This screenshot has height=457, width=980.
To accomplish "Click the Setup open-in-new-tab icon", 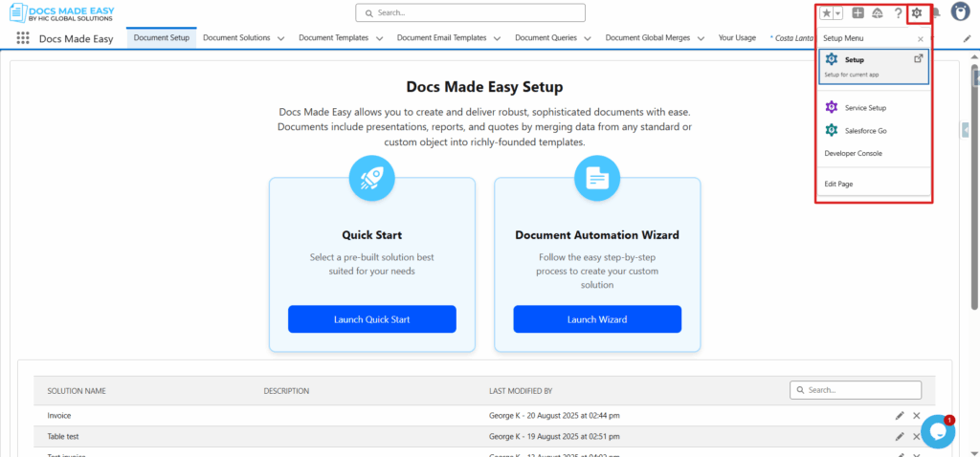I will point(918,58).
